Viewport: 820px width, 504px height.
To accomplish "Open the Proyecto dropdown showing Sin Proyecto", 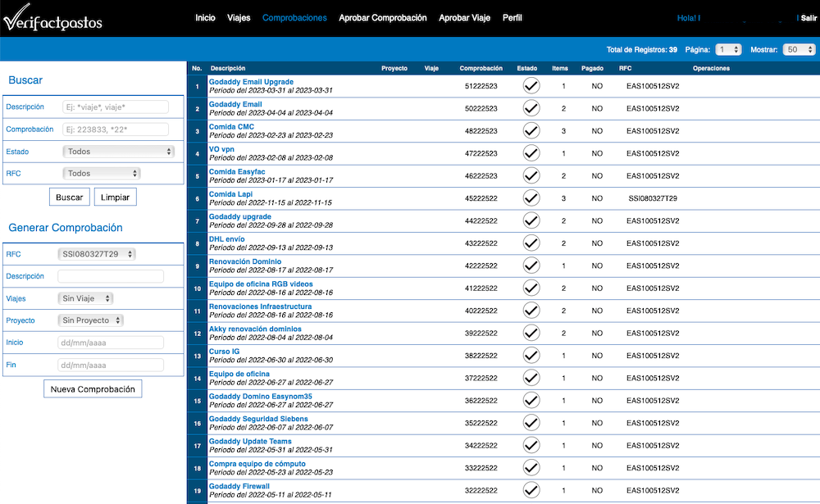I will 90,320.
